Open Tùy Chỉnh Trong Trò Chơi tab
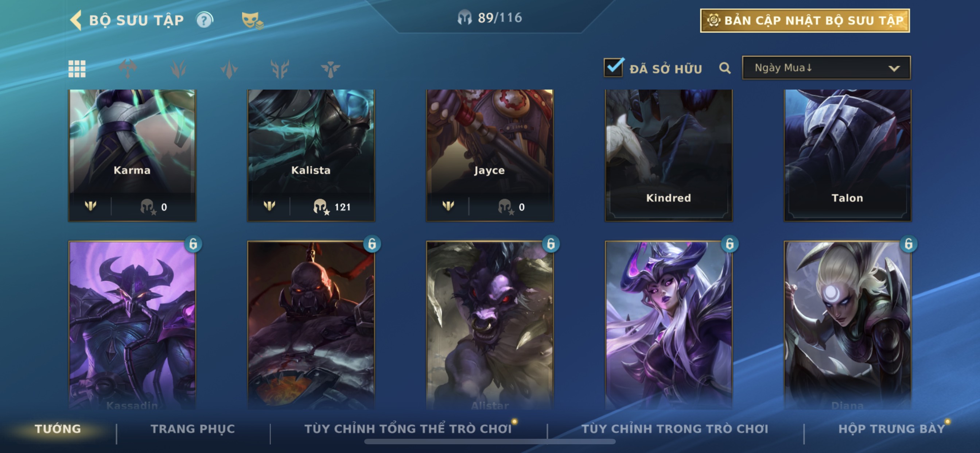 675,429
